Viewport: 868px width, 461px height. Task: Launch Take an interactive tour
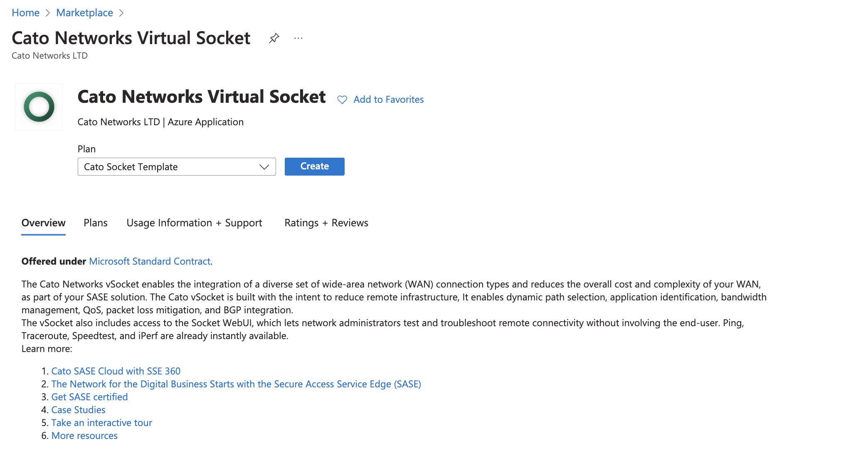[102, 422]
